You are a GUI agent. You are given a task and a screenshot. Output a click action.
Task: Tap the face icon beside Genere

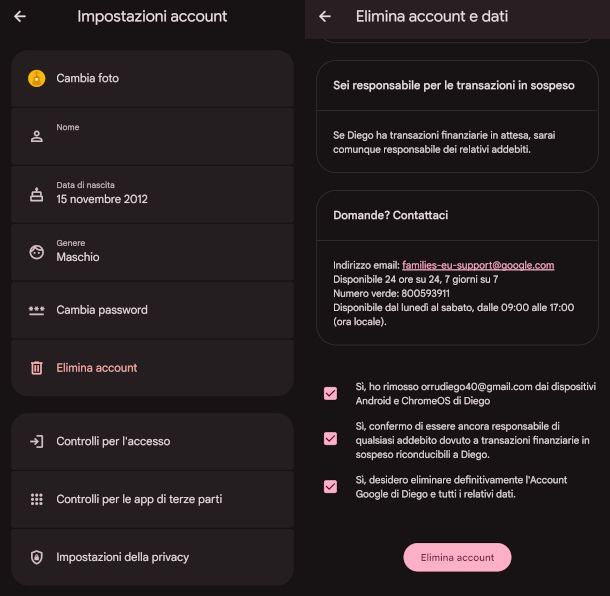pos(37,252)
